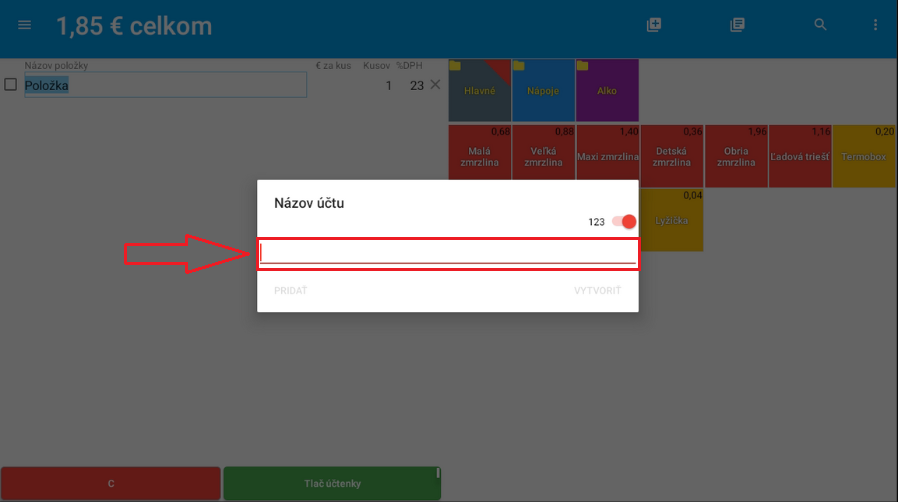Viewport: 898px width, 502px height.
Task: Click the red C clear button
Action: (x=110, y=484)
